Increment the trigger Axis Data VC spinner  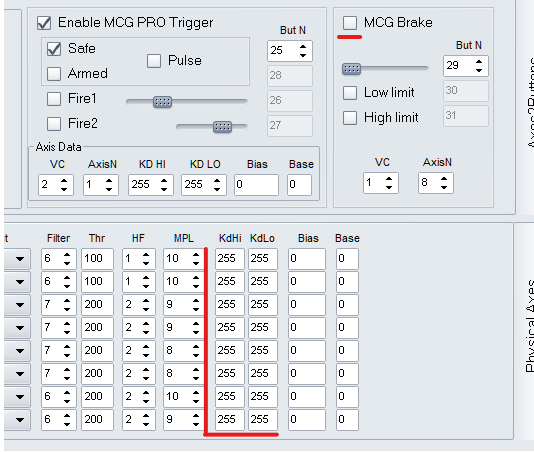coord(64,181)
